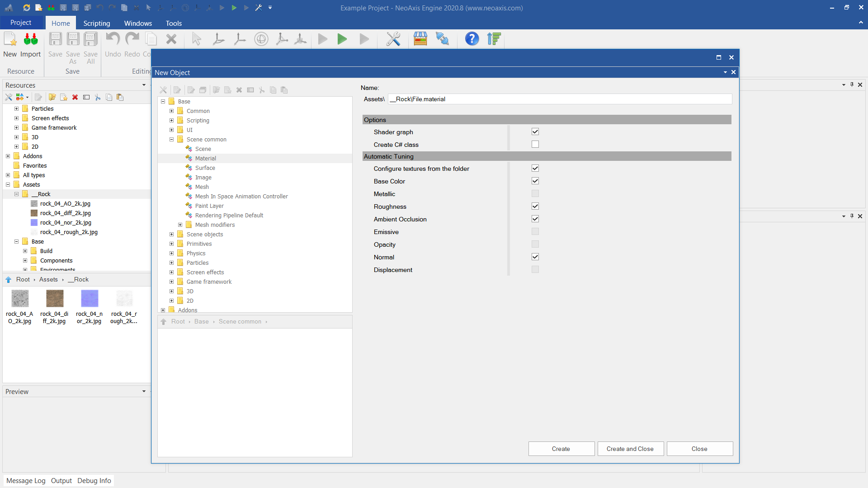Click the New resource icon

[10, 40]
